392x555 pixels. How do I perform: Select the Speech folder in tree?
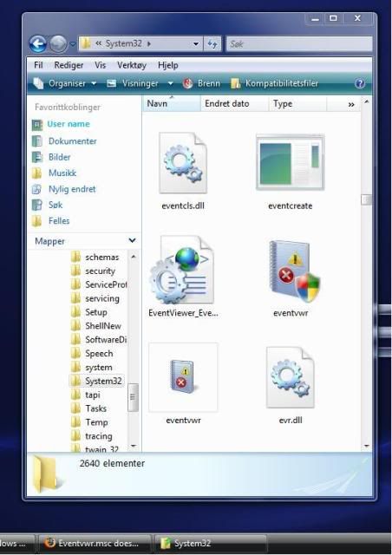[x=92, y=354]
